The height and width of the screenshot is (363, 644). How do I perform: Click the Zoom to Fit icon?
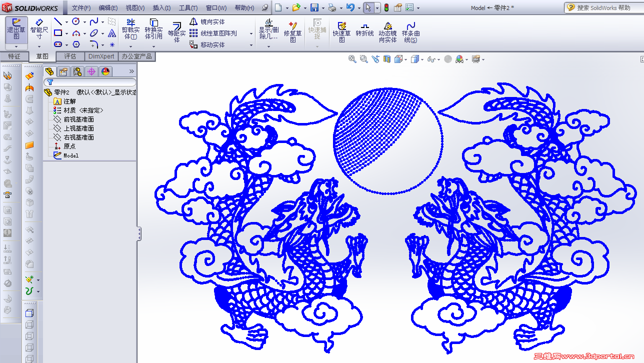352,59
